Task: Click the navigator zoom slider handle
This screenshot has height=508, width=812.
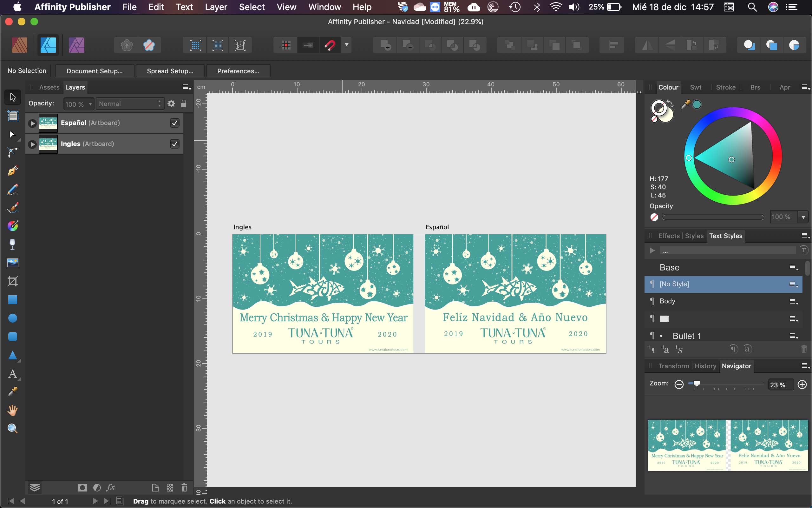Action: pos(697,383)
